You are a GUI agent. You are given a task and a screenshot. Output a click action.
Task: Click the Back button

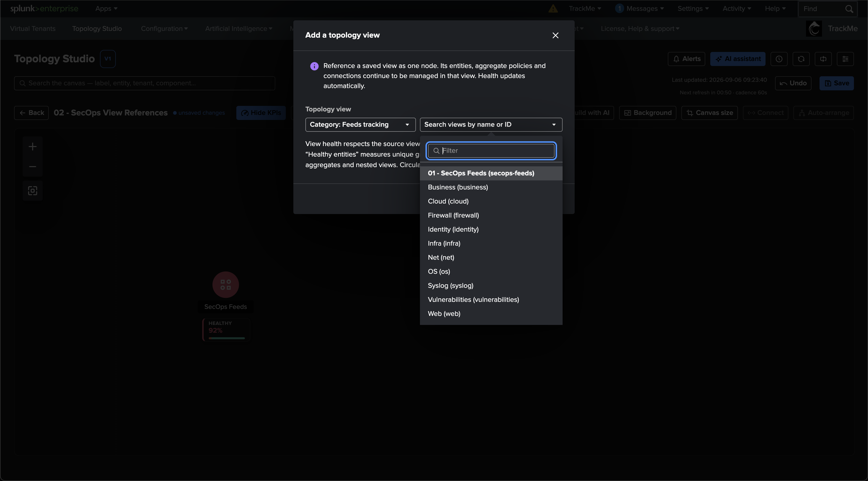point(31,113)
